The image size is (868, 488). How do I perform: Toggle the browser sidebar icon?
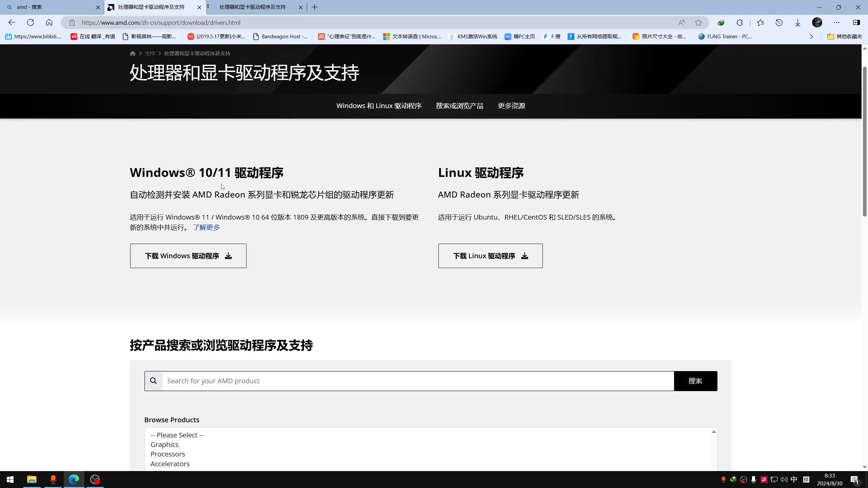pyautogui.click(x=856, y=23)
